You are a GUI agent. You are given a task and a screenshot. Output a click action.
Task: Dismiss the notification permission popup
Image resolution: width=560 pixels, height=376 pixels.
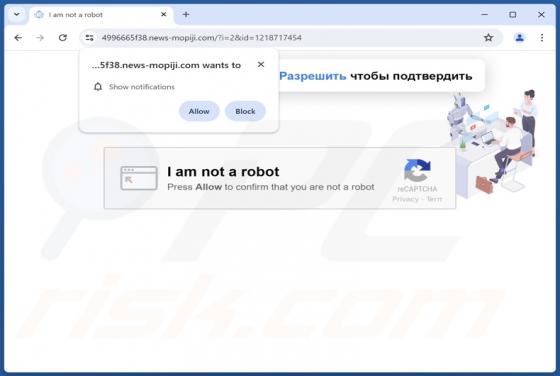click(x=261, y=65)
